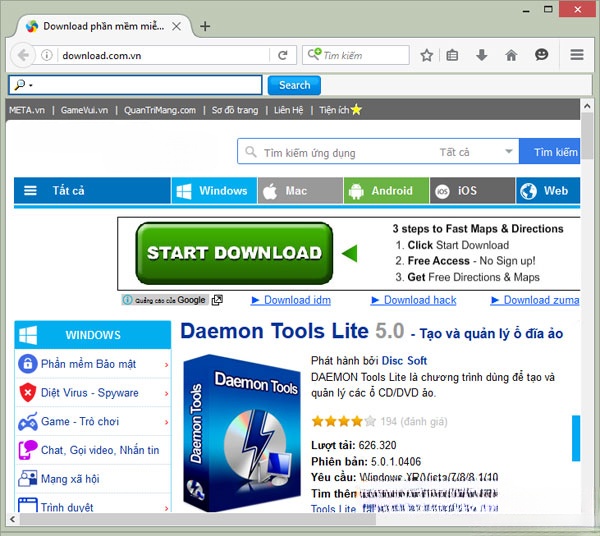Click the blue Tìm kiếm button
The width and height of the screenshot is (600, 536).
(x=550, y=152)
